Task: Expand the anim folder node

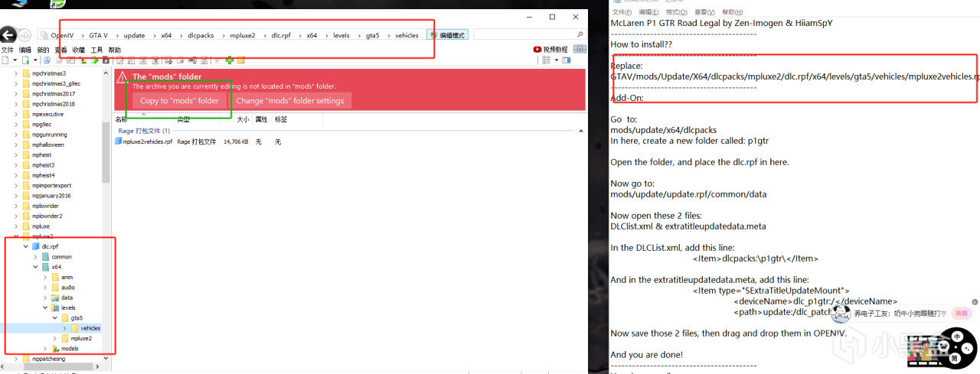Action: [45, 277]
